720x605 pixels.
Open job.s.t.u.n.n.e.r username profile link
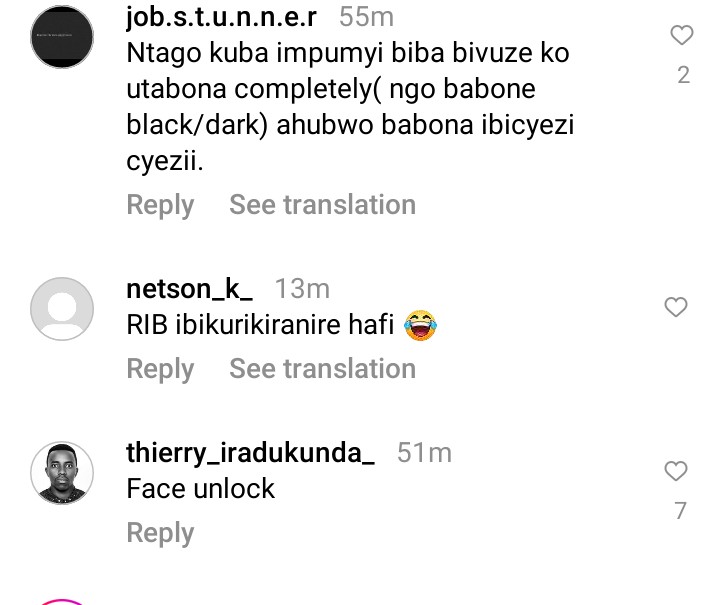[221, 17]
